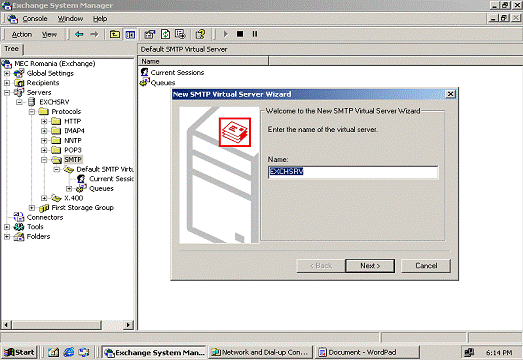Expand the Global Settings tree node

click(7, 73)
